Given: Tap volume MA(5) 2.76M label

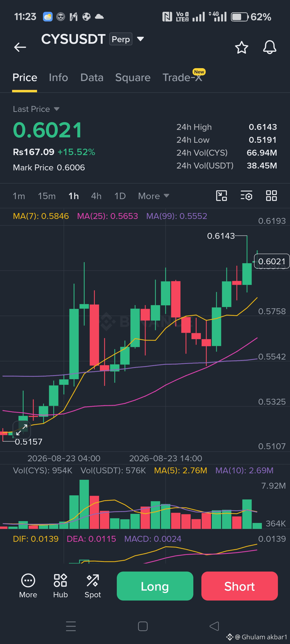Looking at the screenshot, I should click(180, 470).
